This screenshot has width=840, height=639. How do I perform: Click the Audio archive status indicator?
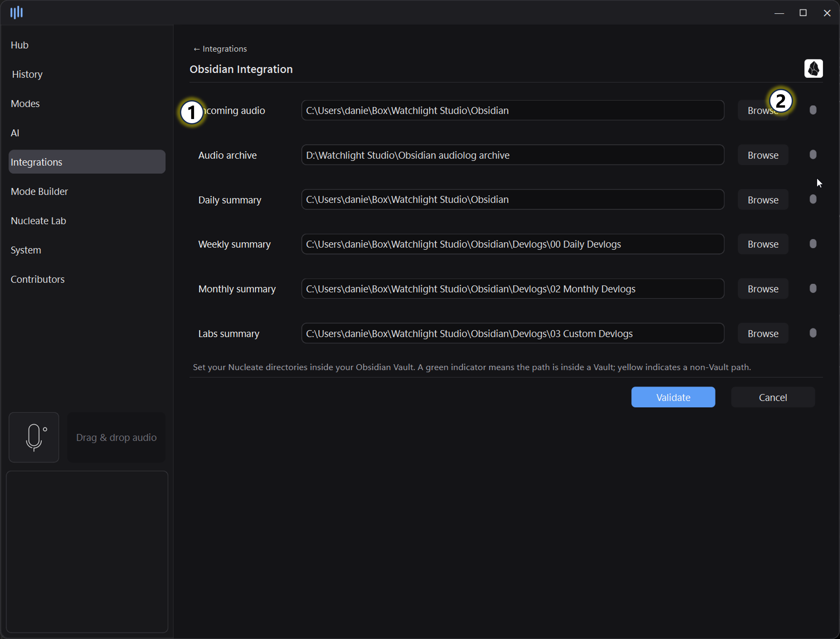813,155
